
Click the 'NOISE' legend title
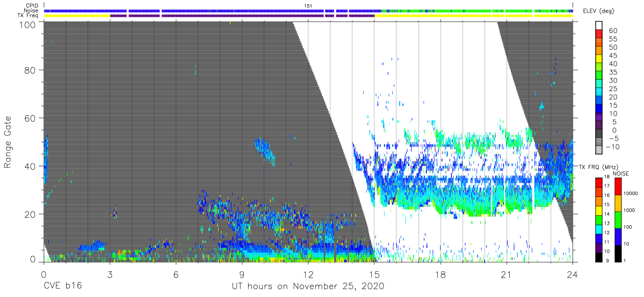[x=620, y=173]
